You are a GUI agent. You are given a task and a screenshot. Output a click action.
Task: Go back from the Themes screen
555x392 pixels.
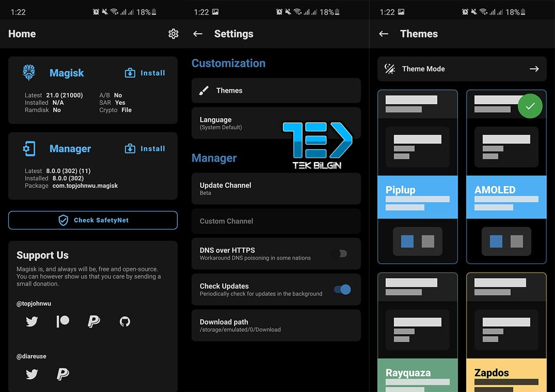(383, 34)
